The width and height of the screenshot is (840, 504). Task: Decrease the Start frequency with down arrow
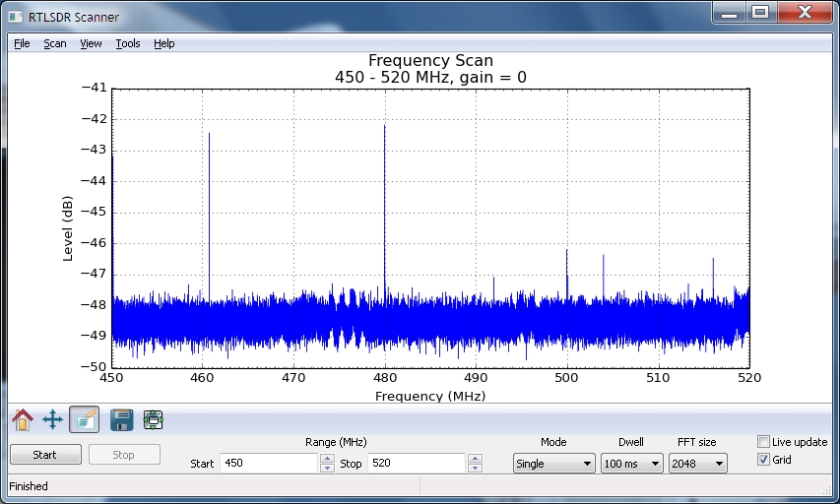point(327,469)
